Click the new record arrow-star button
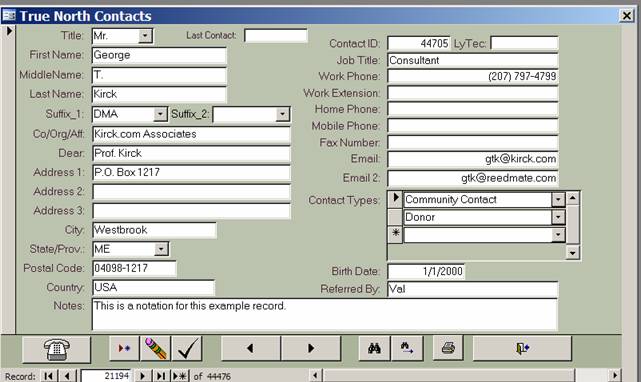Image resolution: width=641 pixels, height=382 pixels. (x=124, y=348)
